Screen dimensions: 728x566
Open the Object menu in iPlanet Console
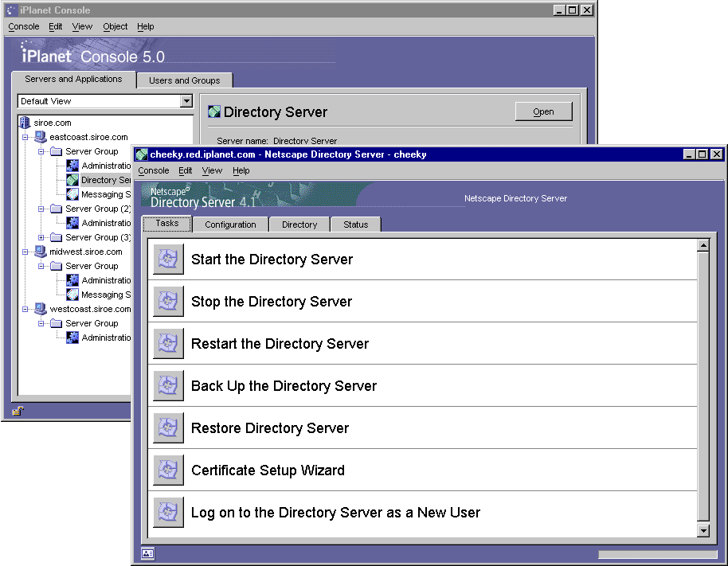[115, 26]
